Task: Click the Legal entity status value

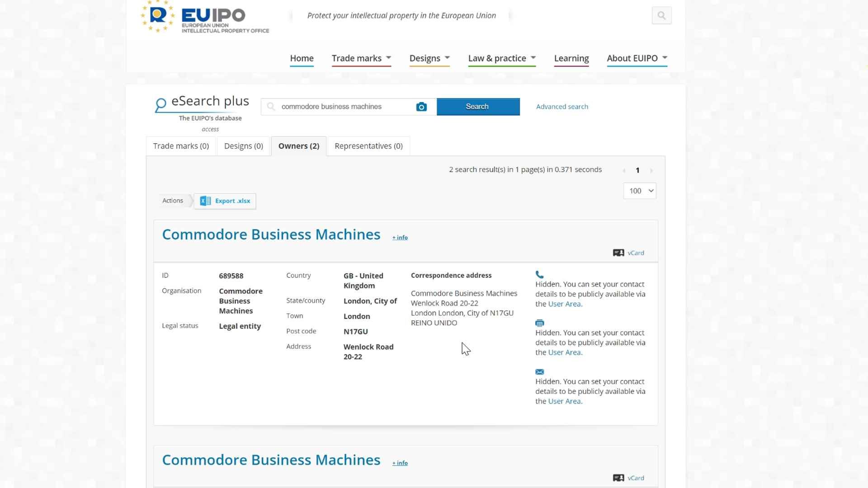Action: tap(240, 326)
